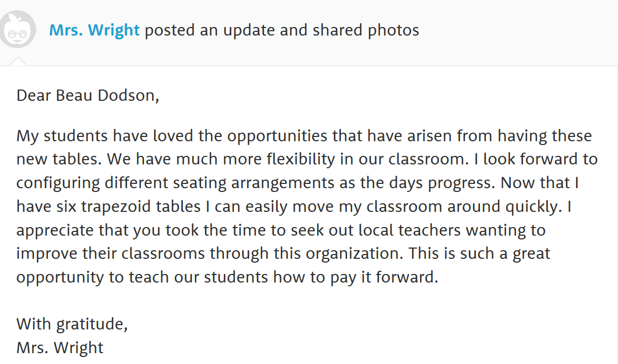Screen dimensions: 618x364
Task: Click the word 'configuring' in the letter body
Action: (x=58, y=183)
